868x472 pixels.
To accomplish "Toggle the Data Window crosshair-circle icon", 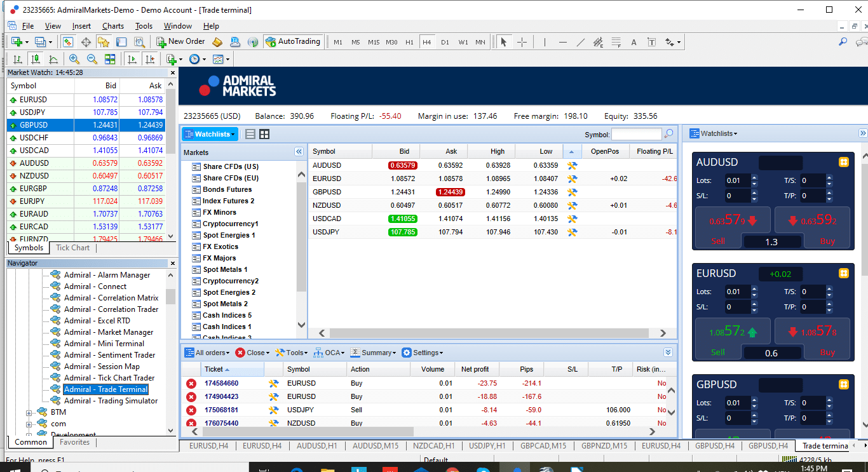I will pos(86,42).
